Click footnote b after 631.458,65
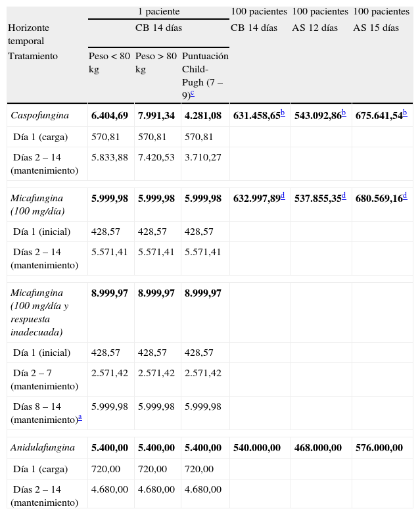Screen dimensions: 420x515 point(283,113)
